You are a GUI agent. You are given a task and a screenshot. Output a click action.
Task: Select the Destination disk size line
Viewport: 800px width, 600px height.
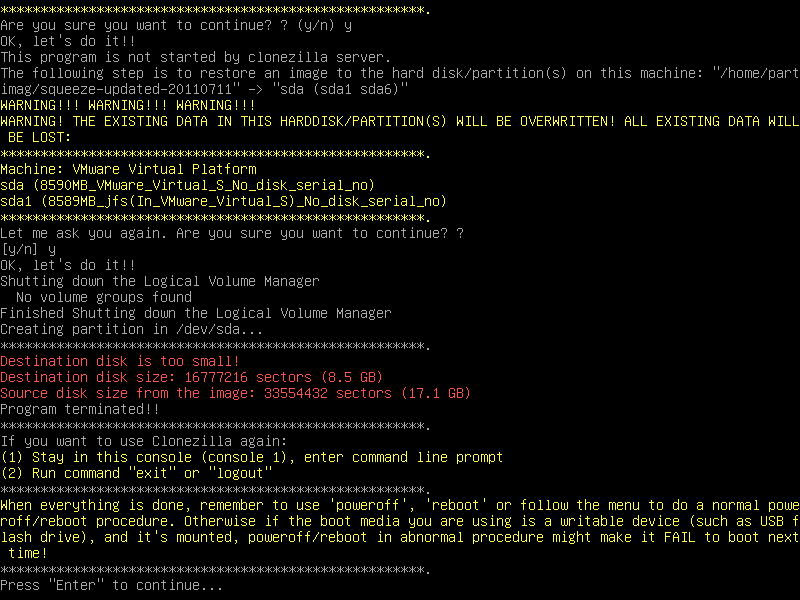pos(192,377)
